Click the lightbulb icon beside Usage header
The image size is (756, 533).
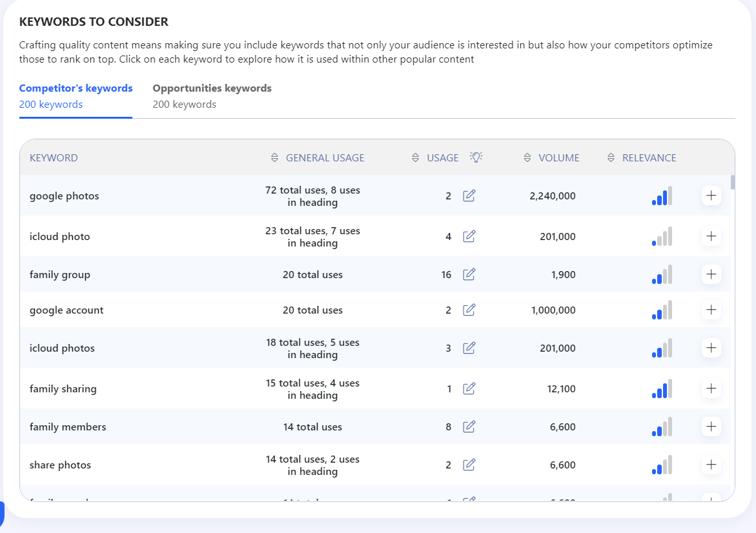476,157
